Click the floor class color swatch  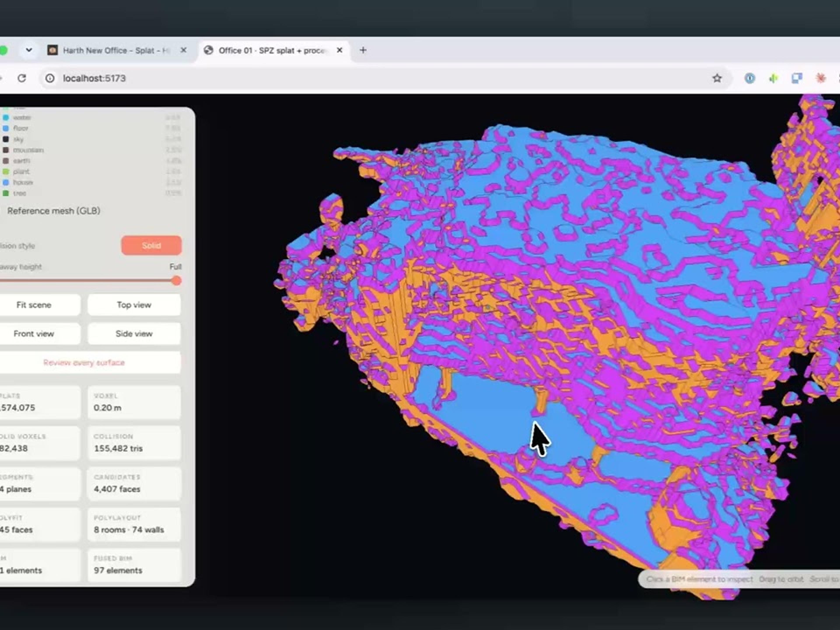[x=6, y=128]
